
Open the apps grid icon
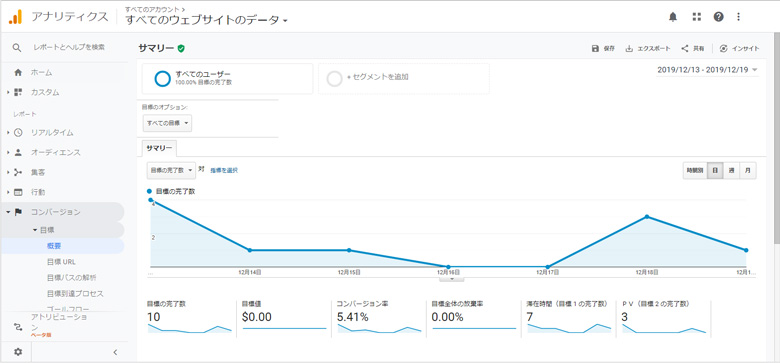[x=696, y=17]
